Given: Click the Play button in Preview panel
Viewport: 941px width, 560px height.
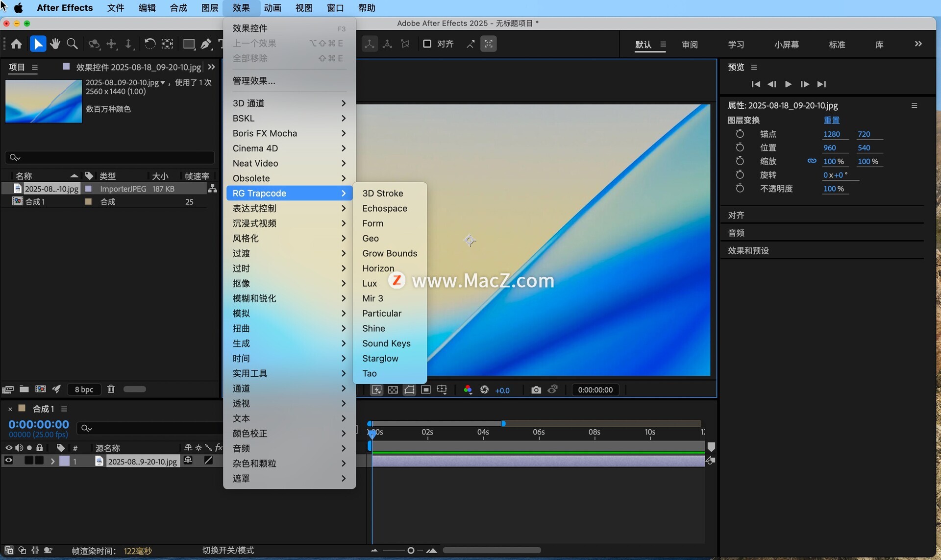Looking at the screenshot, I should (788, 84).
